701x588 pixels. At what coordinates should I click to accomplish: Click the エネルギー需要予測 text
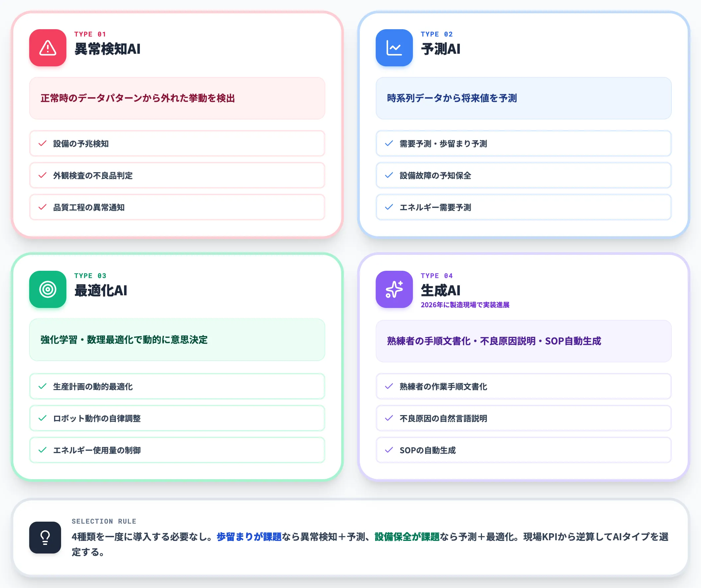(x=435, y=208)
